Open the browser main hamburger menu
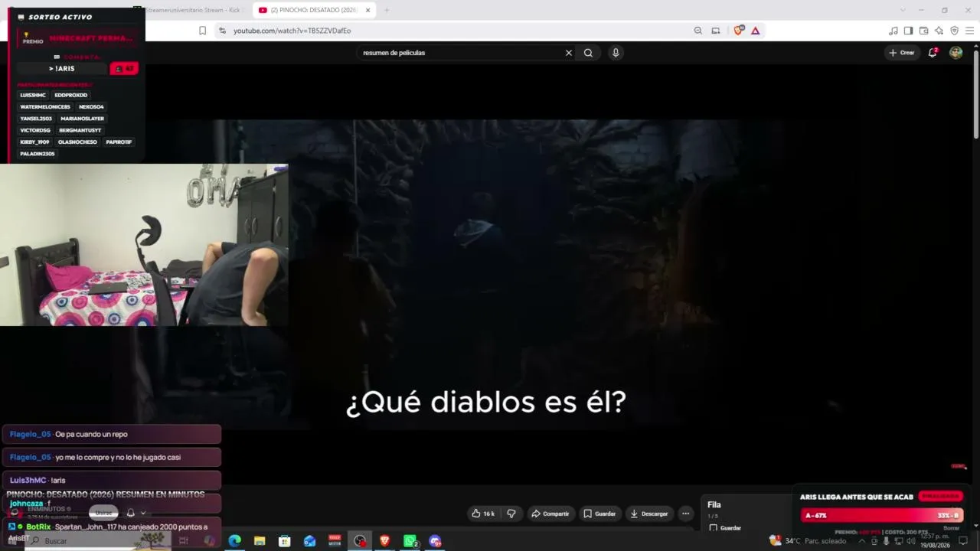Screen dimensions: 980x551 point(969,31)
